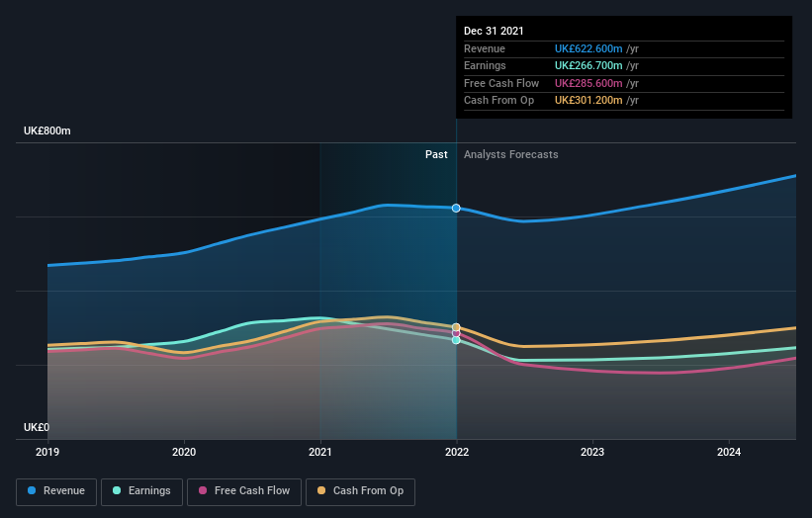
Task: Click the UK£800m y-axis label
Action: coord(47,130)
